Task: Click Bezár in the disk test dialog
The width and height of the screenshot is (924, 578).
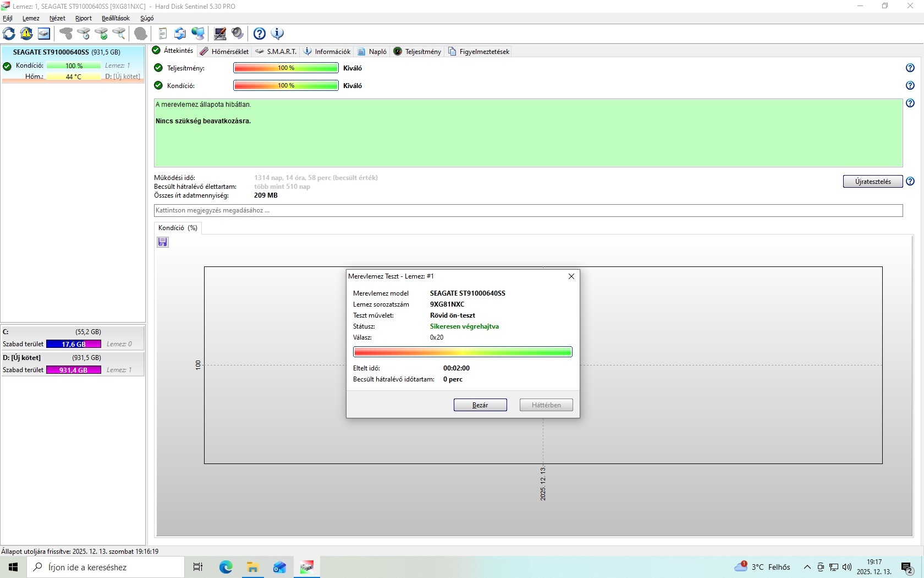Action: 480,405
